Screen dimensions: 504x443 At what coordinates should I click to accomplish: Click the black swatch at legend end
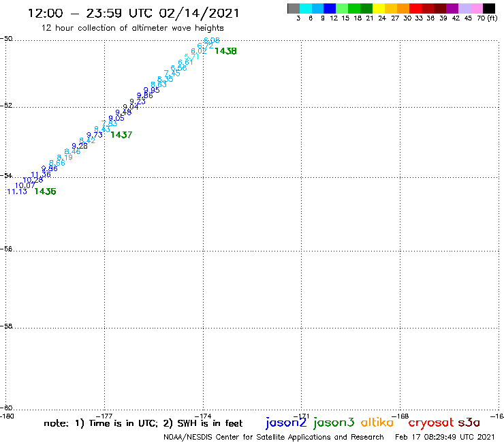[488, 8]
